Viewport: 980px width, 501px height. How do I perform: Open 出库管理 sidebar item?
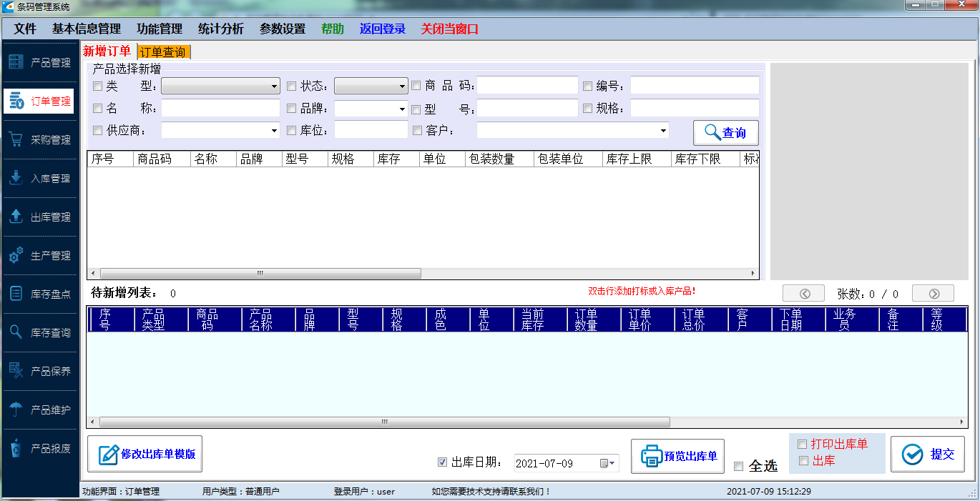click(x=39, y=217)
